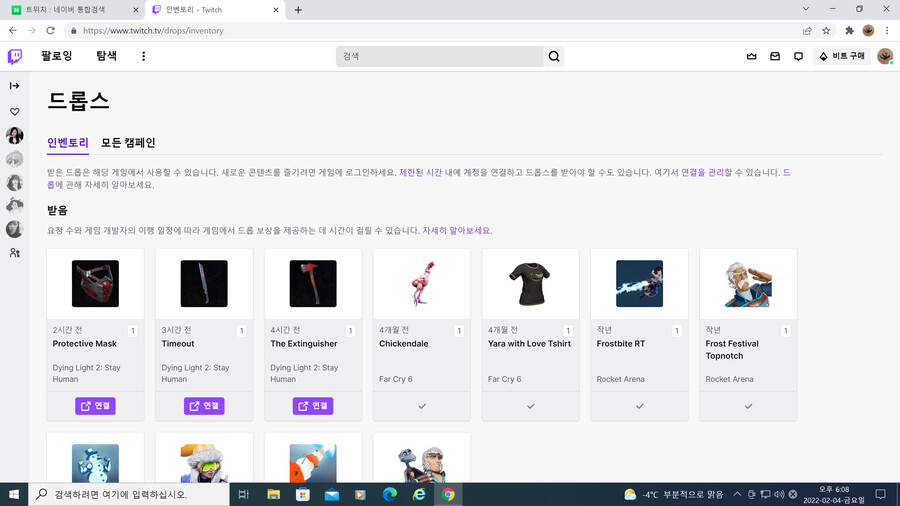900x506 pixels.
Task: Open the Prime loot crown icon
Action: (x=751, y=57)
